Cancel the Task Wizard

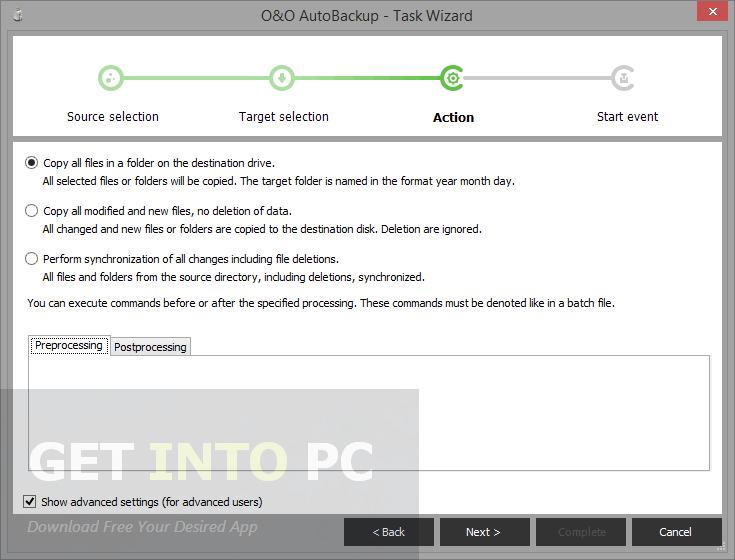(x=676, y=532)
